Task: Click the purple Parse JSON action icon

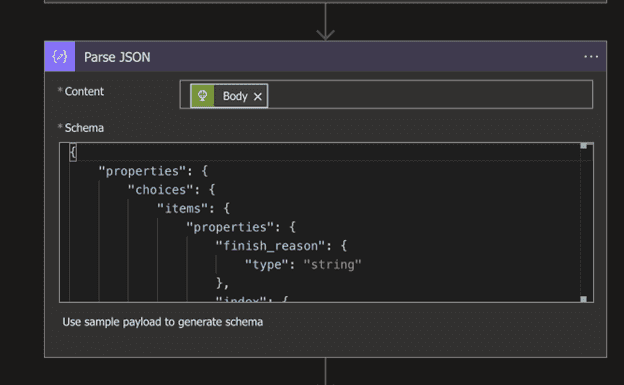Action: (60, 57)
